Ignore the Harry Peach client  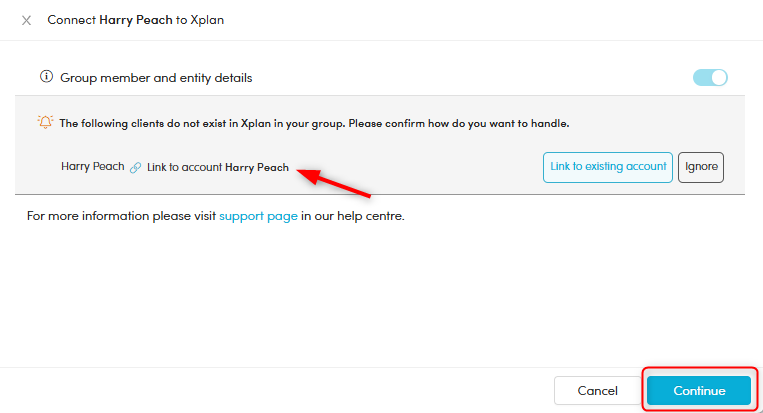pyautogui.click(x=701, y=167)
